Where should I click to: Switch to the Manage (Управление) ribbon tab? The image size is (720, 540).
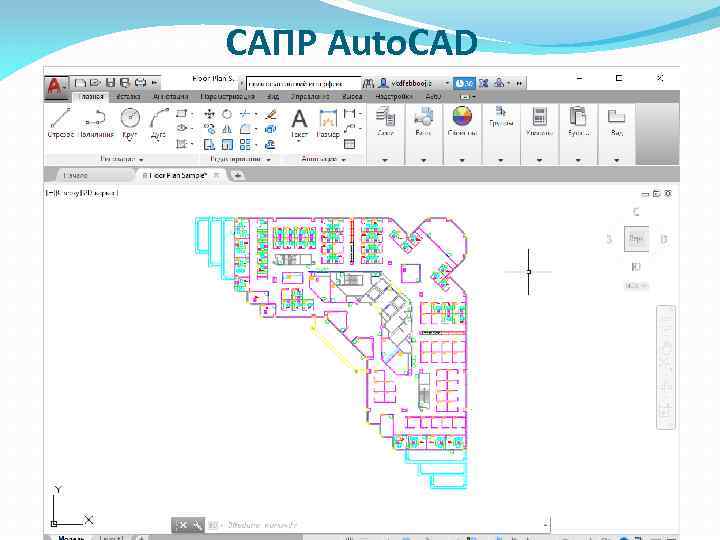click(310, 96)
